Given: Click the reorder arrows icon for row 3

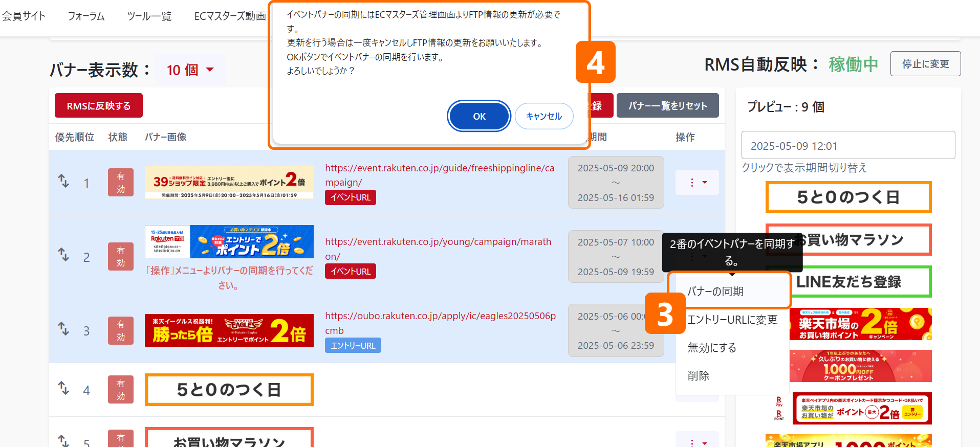Looking at the screenshot, I should [x=63, y=329].
